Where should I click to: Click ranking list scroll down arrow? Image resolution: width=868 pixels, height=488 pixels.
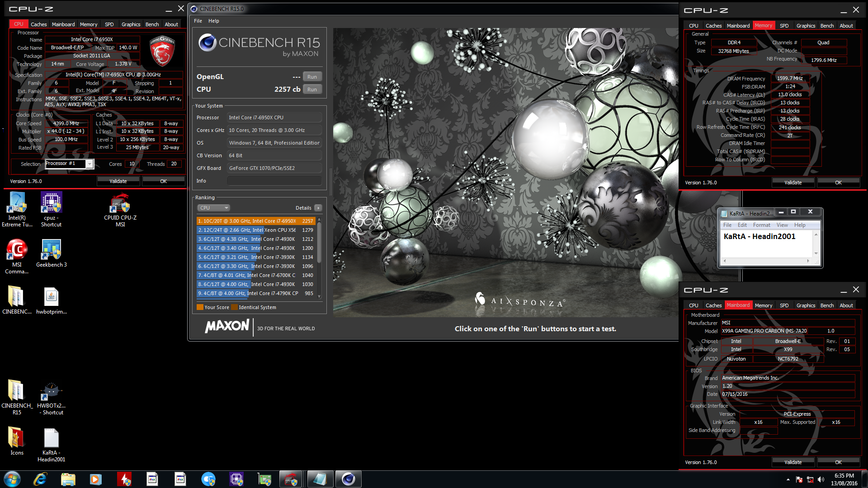click(x=320, y=296)
